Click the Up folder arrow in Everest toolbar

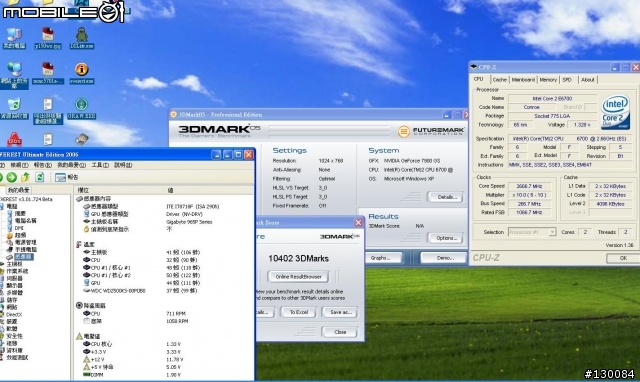click(x=25, y=177)
